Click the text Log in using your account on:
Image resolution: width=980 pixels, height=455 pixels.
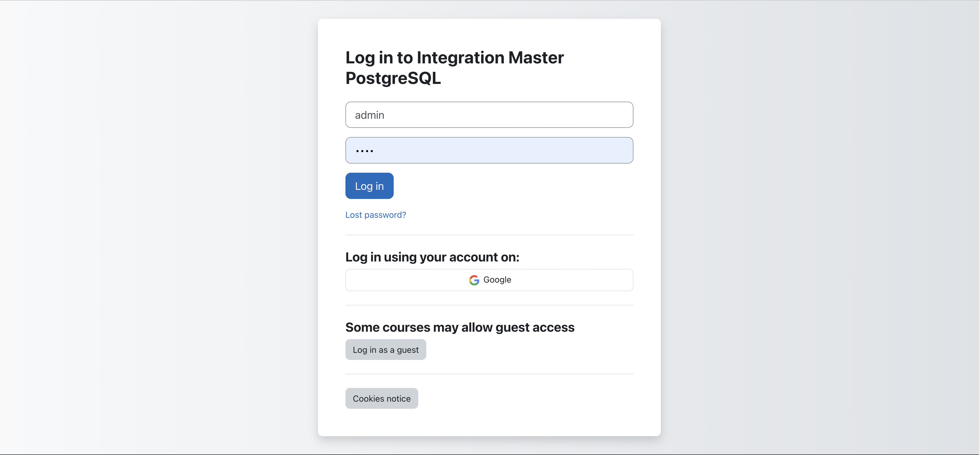[x=432, y=257]
